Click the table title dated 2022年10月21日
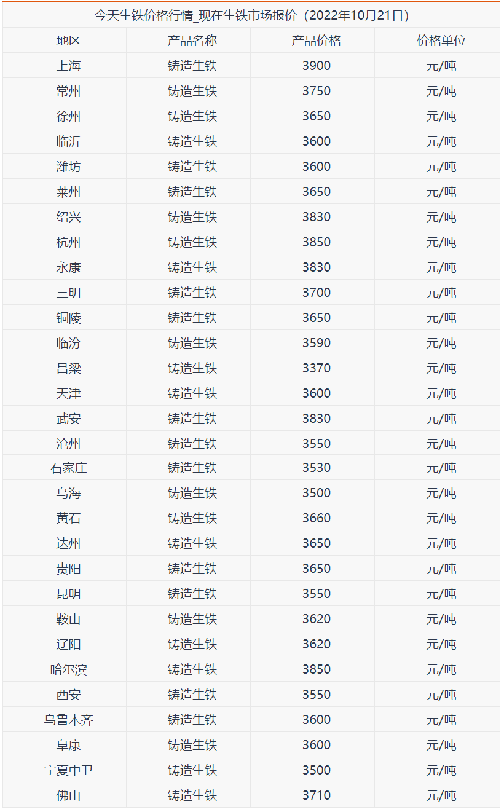 click(252, 15)
